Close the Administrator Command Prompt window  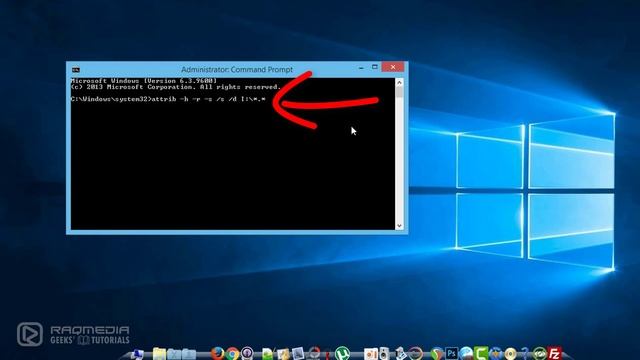coord(393,67)
